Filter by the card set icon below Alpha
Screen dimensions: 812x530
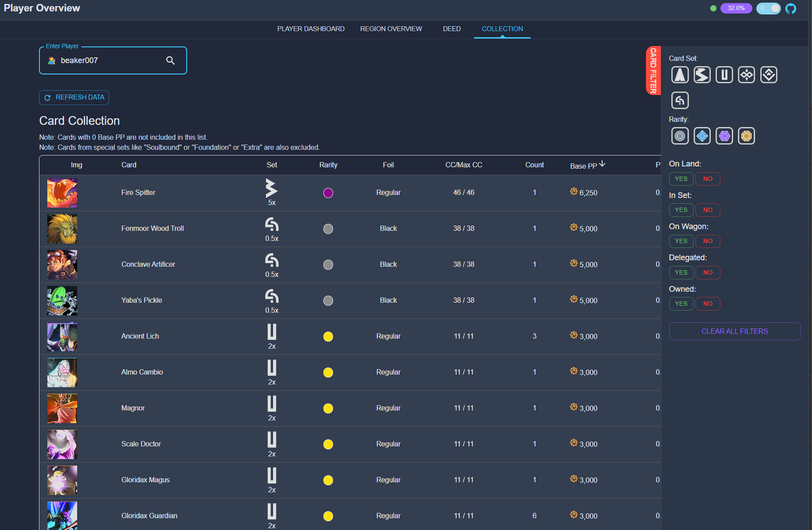click(680, 100)
